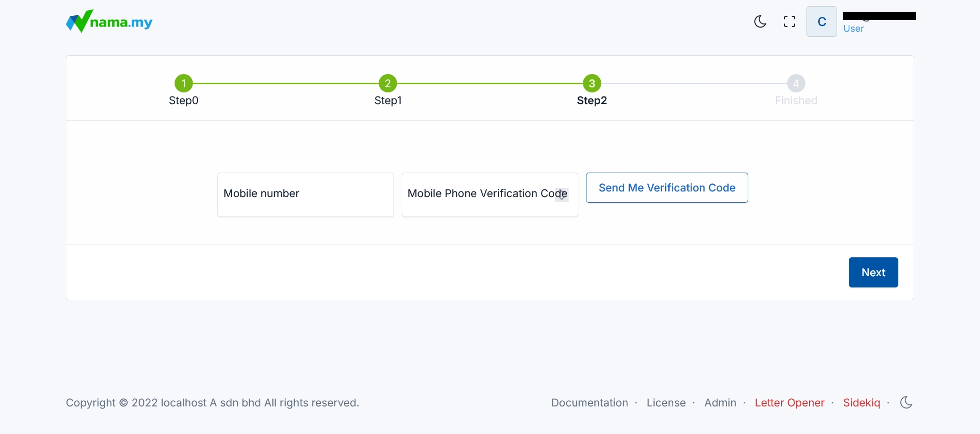Enter fullscreen mode via header icon
This screenshot has height=434, width=980.
pyautogui.click(x=790, y=21)
